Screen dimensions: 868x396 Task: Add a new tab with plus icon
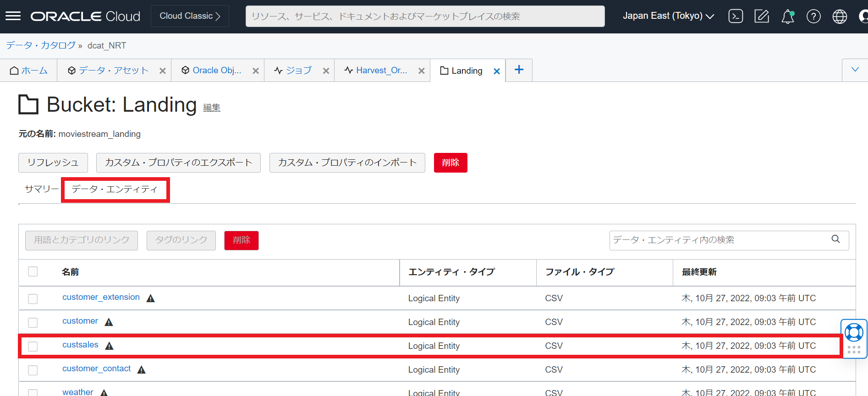click(x=519, y=70)
